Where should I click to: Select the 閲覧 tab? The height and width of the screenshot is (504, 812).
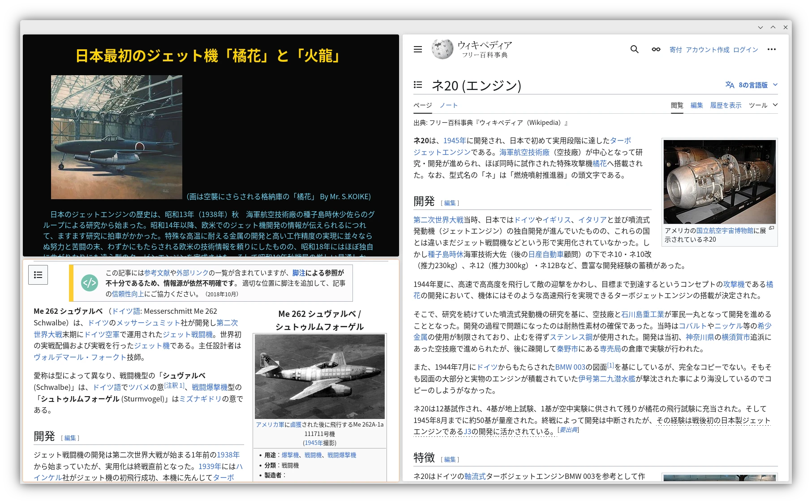(x=677, y=105)
